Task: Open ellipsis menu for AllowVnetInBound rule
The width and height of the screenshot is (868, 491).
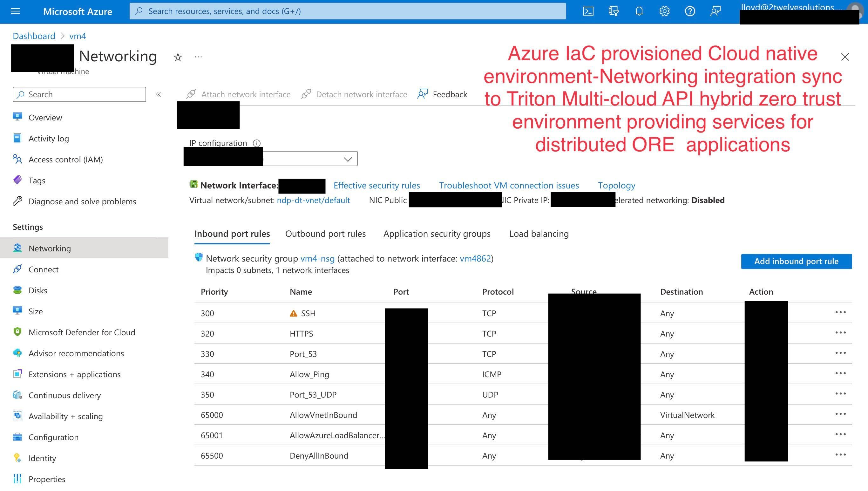Action: (840, 414)
